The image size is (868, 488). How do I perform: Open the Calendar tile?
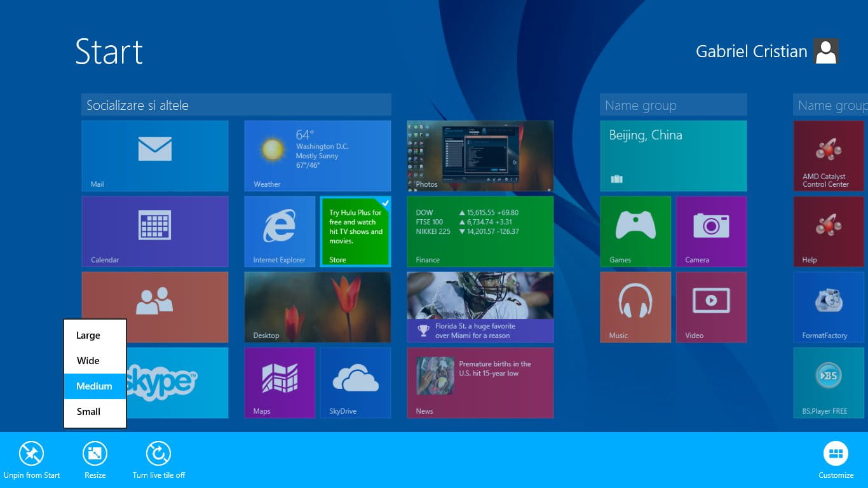pyautogui.click(x=155, y=231)
